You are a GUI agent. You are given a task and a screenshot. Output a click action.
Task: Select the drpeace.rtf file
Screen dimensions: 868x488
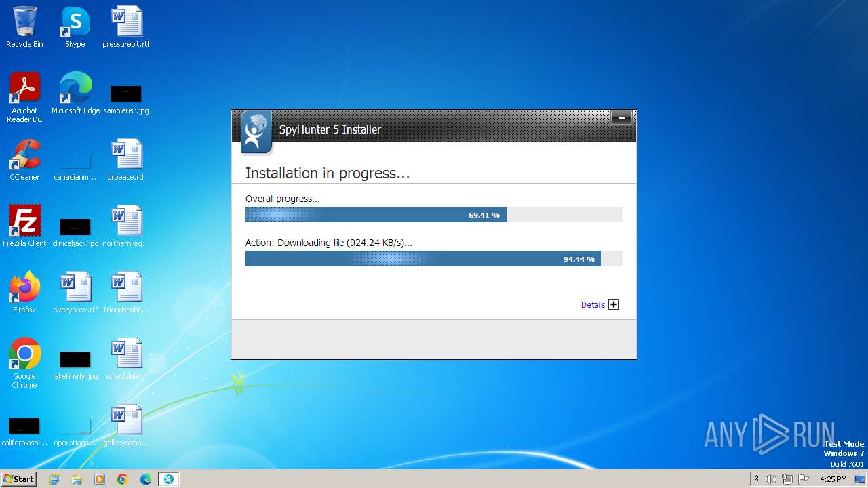(126, 160)
